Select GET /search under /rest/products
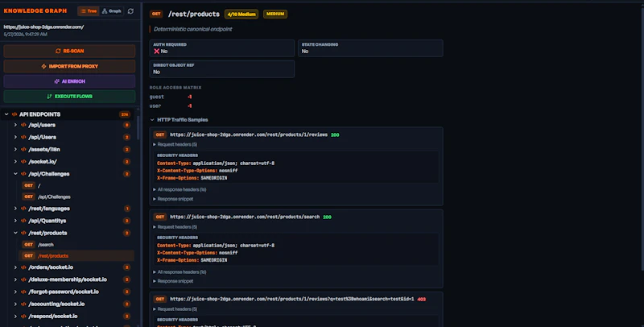The image size is (644, 327). point(77,244)
